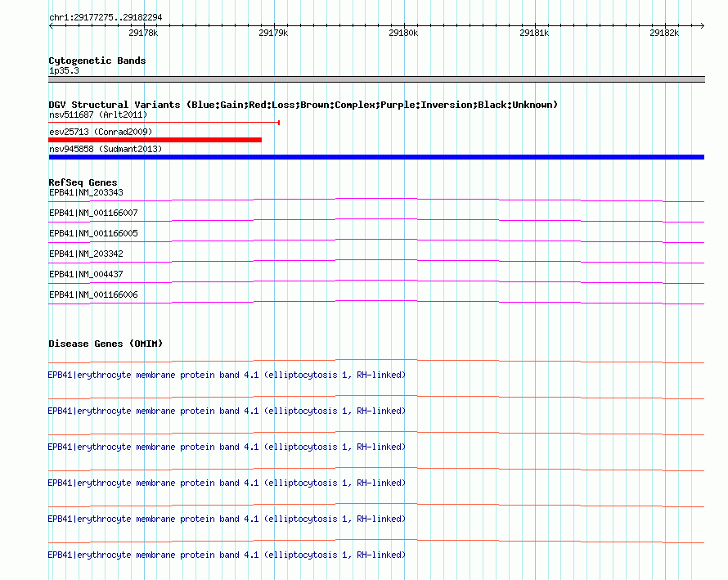Open transcript label EPB41|NM_004437
Viewport: 728px width, 580px height.
point(86,274)
